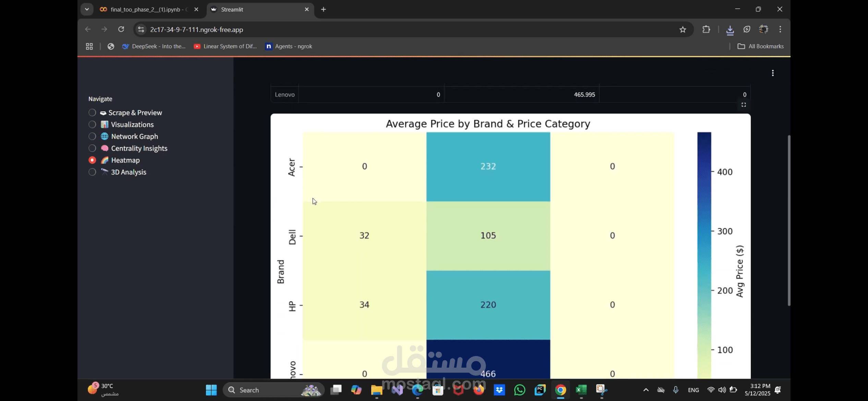
Task: Show hidden system tray icons chevron
Action: point(646,390)
